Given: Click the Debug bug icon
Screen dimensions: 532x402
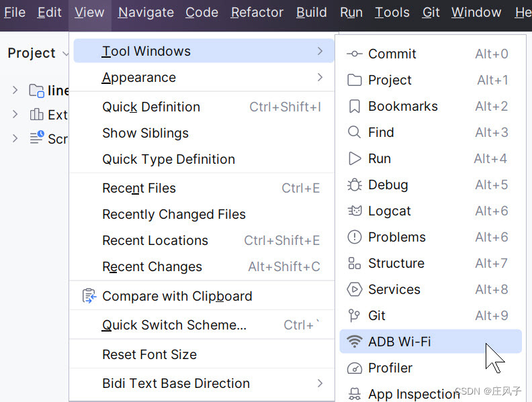Looking at the screenshot, I should click(354, 185).
